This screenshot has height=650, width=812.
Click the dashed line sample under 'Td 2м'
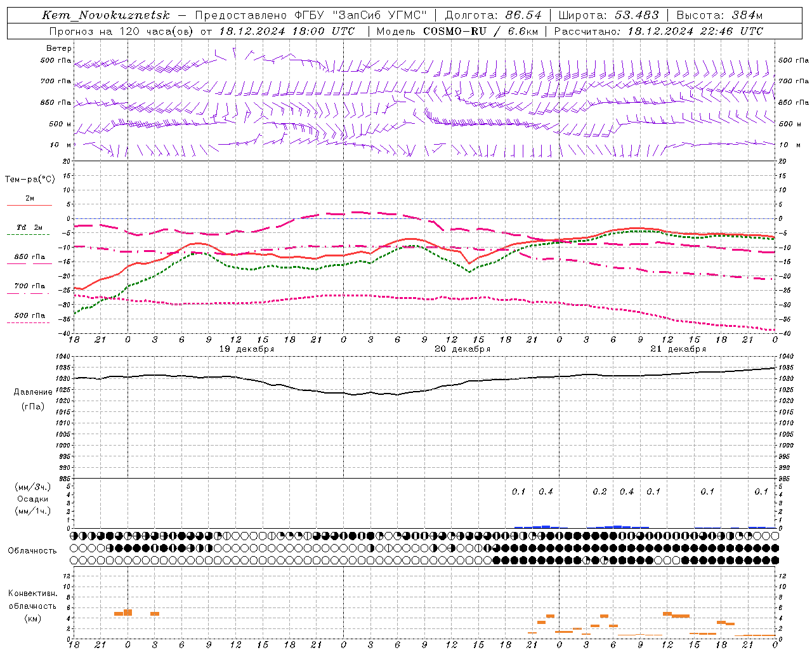(28, 235)
